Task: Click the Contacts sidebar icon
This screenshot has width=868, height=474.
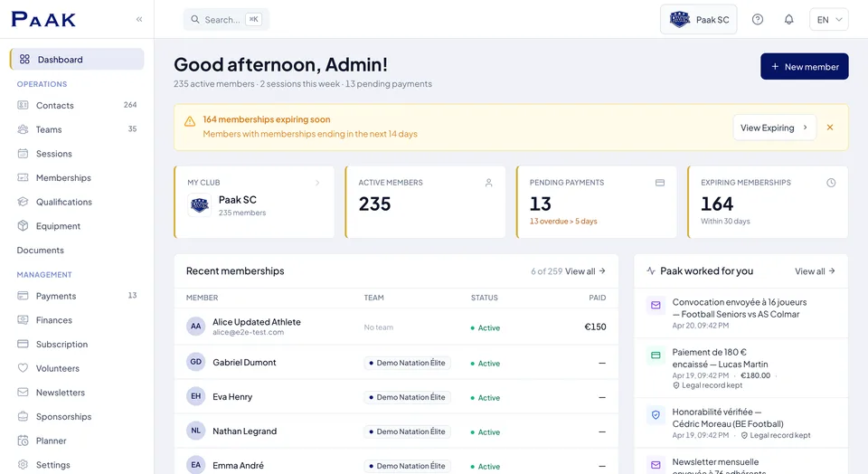Action: click(x=23, y=105)
